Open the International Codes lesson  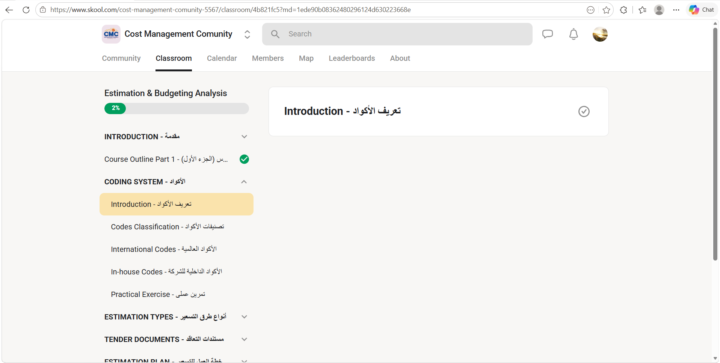pyautogui.click(x=176, y=249)
